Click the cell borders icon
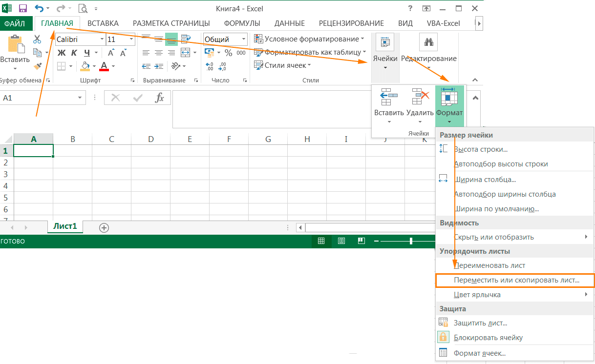 pyautogui.click(x=62, y=66)
